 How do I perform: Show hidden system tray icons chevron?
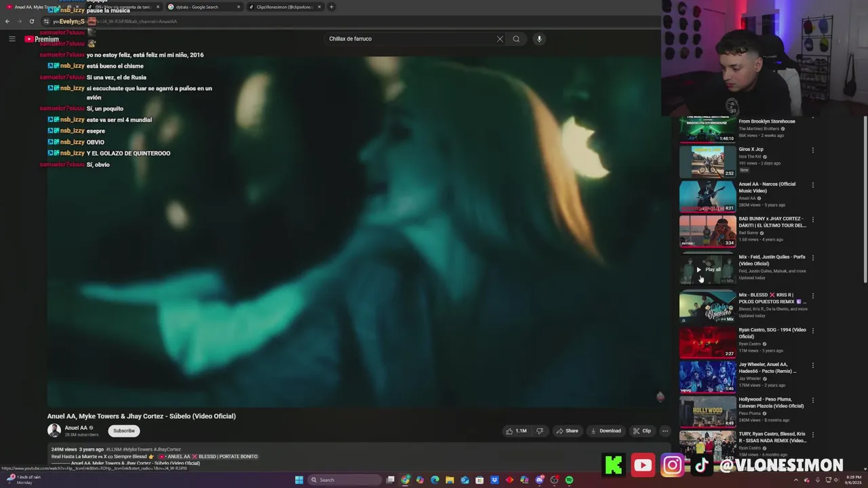796,480
